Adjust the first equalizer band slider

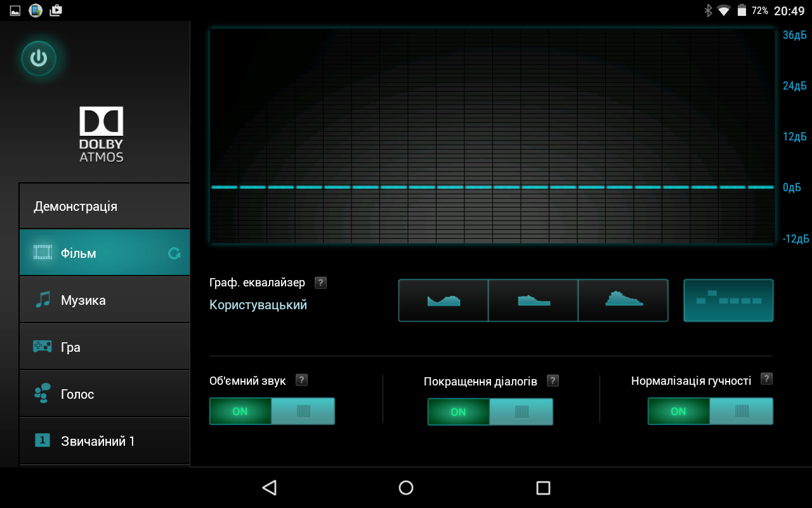point(224,187)
